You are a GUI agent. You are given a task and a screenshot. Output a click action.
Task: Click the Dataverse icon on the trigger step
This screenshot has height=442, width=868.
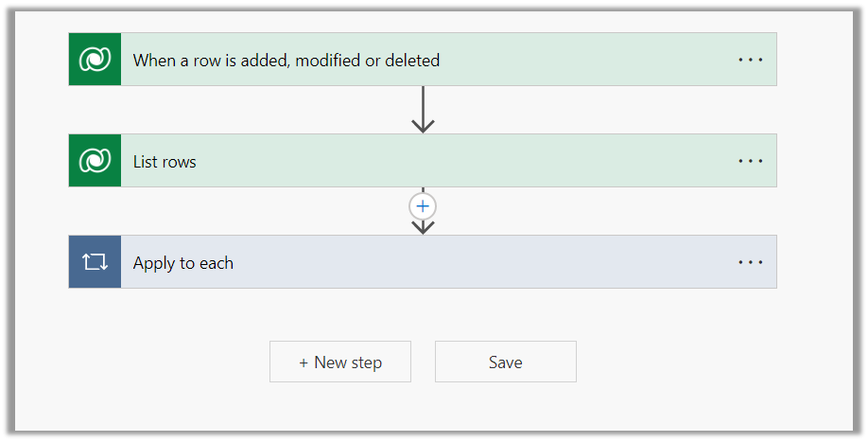pos(95,60)
